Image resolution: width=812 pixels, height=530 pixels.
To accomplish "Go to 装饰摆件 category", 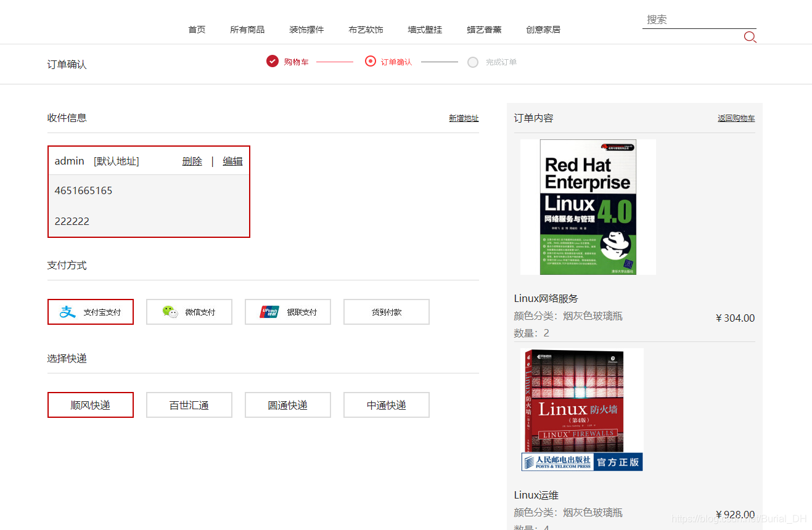I will click(x=306, y=30).
